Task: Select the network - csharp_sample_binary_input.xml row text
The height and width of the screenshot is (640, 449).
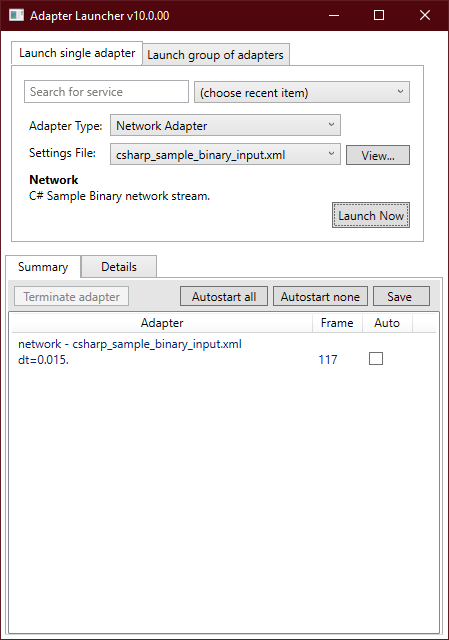Action: point(130,344)
